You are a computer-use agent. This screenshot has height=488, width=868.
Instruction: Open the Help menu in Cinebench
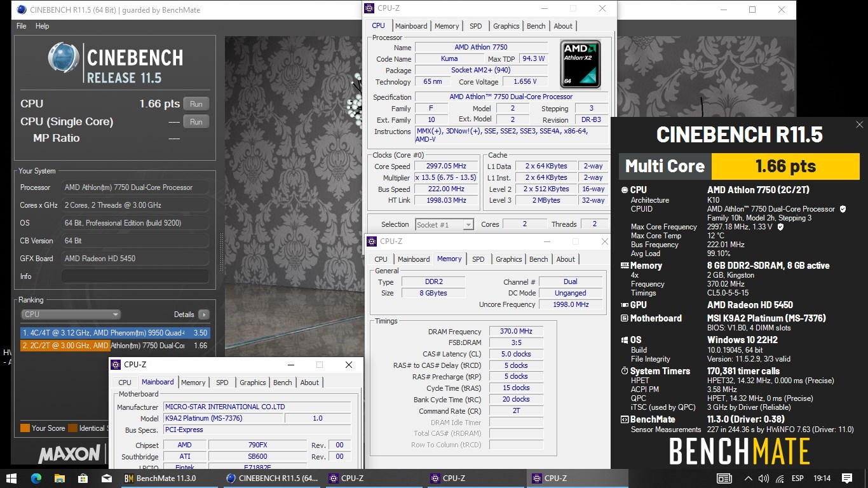[x=42, y=26]
